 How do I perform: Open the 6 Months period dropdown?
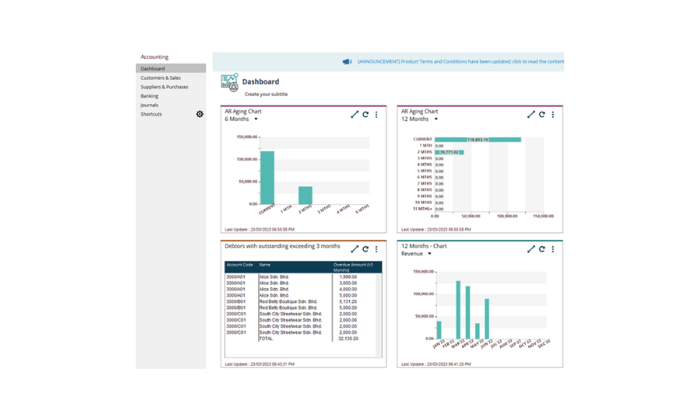tap(256, 119)
